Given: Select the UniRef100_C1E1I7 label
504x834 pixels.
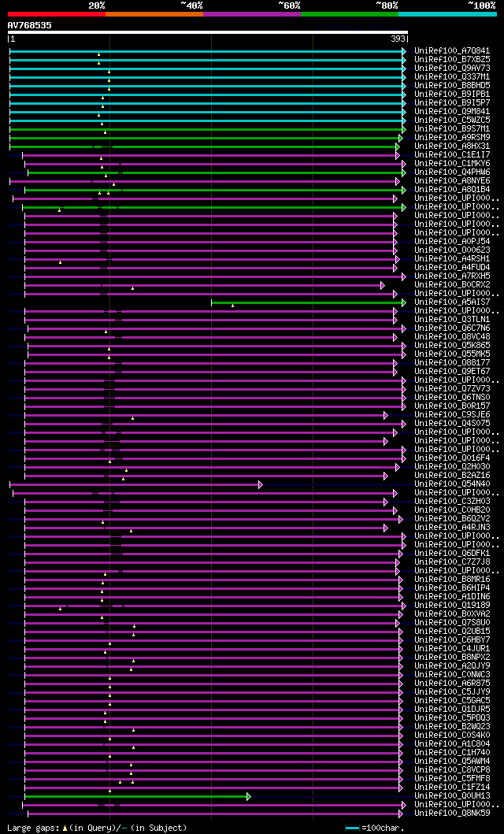Looking at the screenshot, I should [453, 155].
